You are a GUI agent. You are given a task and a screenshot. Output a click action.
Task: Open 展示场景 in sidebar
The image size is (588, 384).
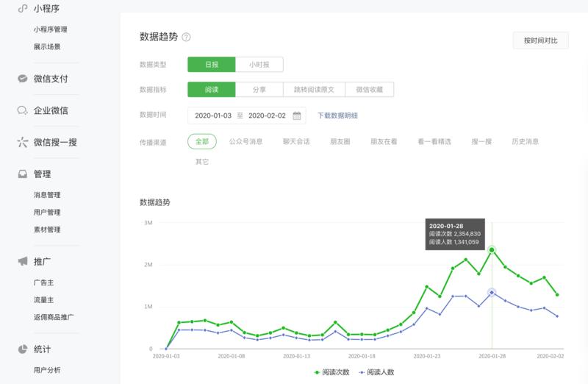point(47,46)
